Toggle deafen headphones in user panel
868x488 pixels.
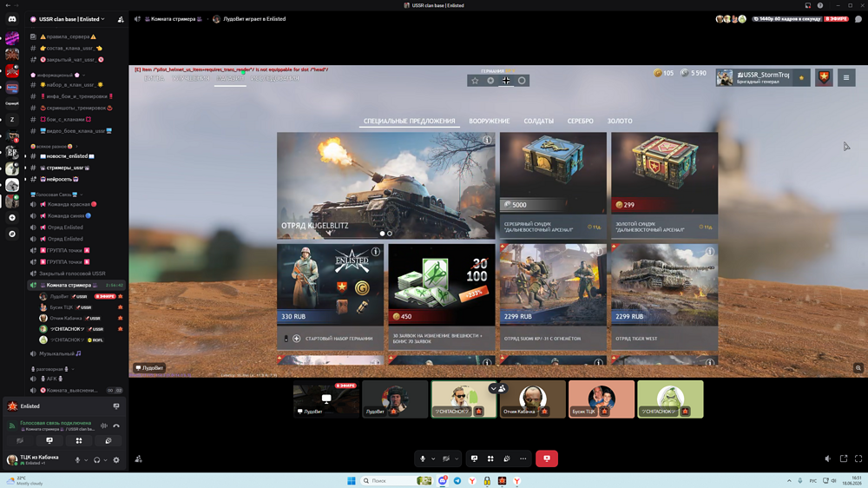[97, 459]
